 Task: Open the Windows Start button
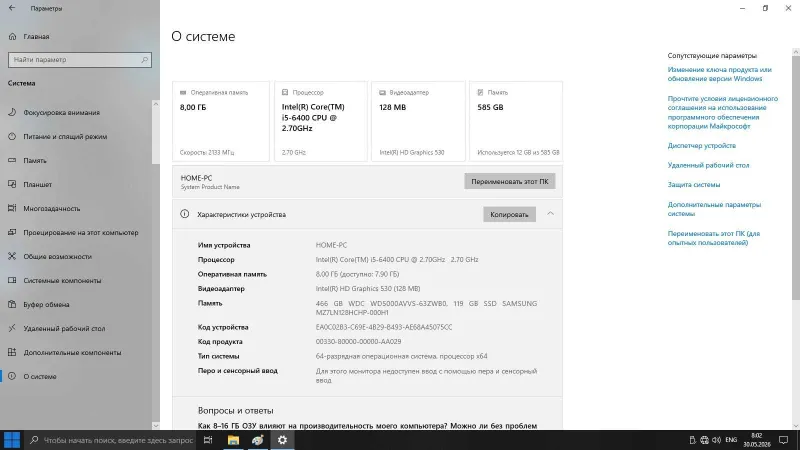click(12, 440)
